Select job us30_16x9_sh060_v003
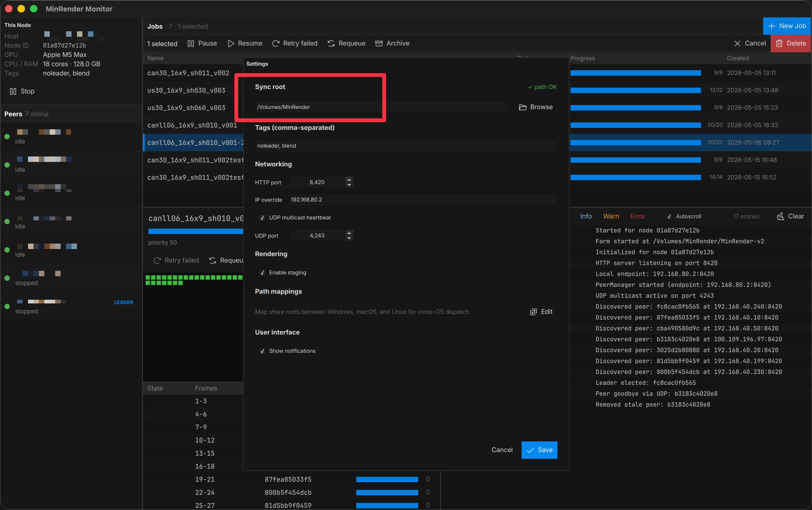This screenshot has width=812, height=510. click(186, 108)
